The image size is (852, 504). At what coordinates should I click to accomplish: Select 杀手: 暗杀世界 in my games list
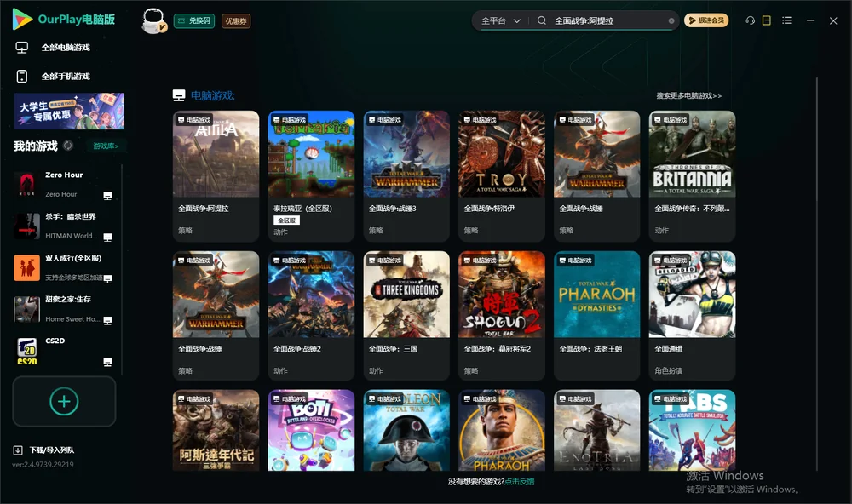(x=63, y=226)
